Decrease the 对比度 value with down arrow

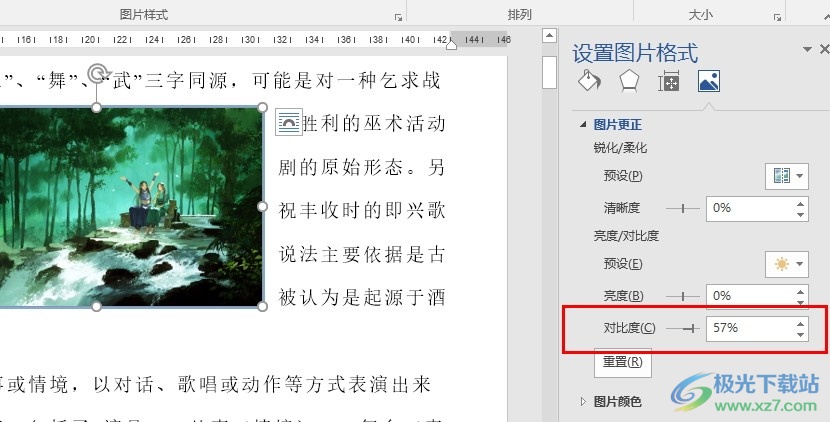point(800,335)
